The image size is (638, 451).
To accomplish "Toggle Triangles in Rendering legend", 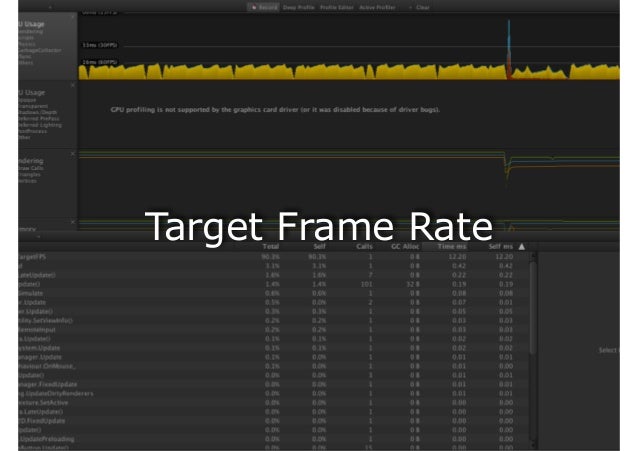I will (30, 174).
